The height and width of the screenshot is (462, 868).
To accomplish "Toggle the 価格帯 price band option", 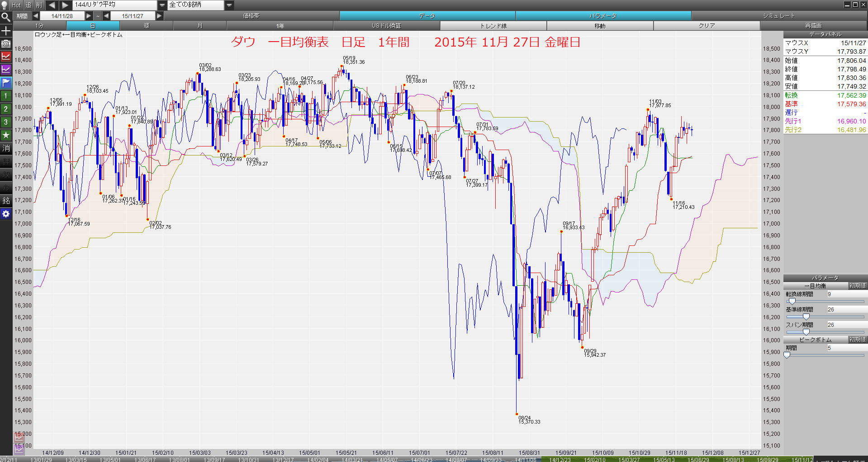I will coord(251,16).
